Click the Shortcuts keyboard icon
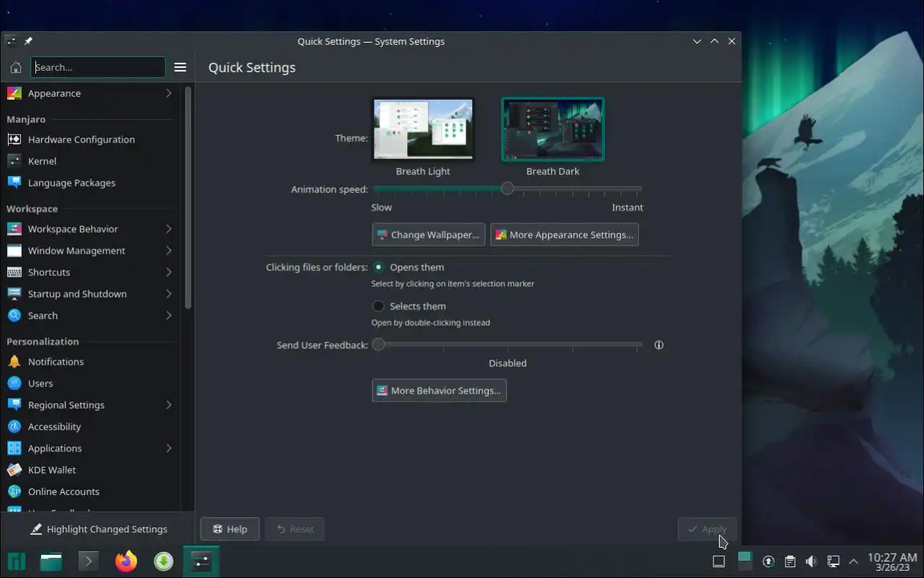The width and height of the screenshot is (924, 578). coord(14,272)
